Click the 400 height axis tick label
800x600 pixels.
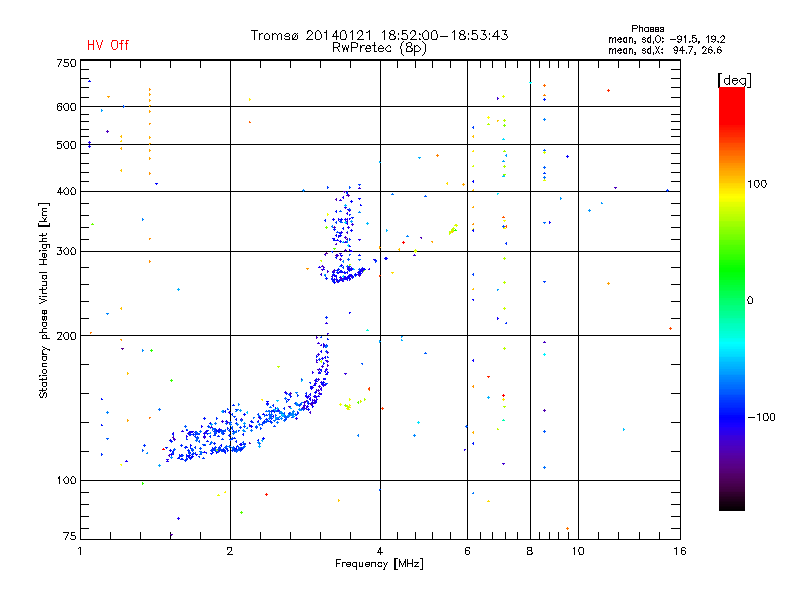pyautogui.click(x=66, y=191)
